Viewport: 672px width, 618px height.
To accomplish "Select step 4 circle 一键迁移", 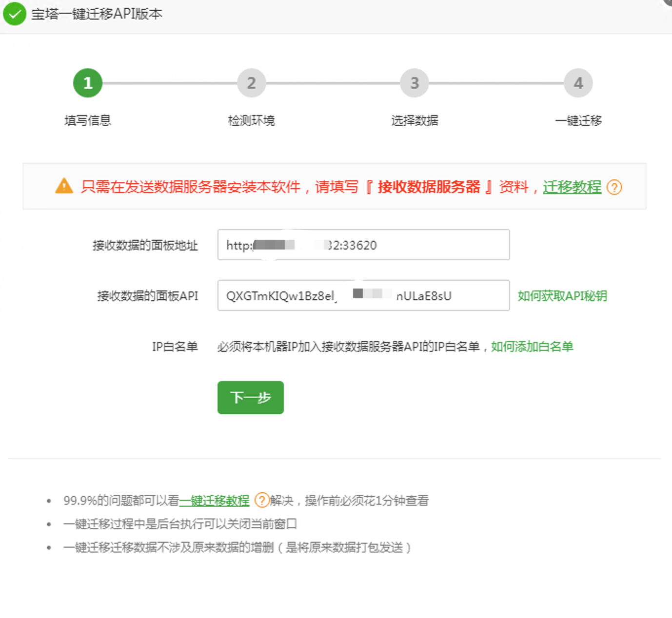I will pyautogui.click(x=578, y=83).
